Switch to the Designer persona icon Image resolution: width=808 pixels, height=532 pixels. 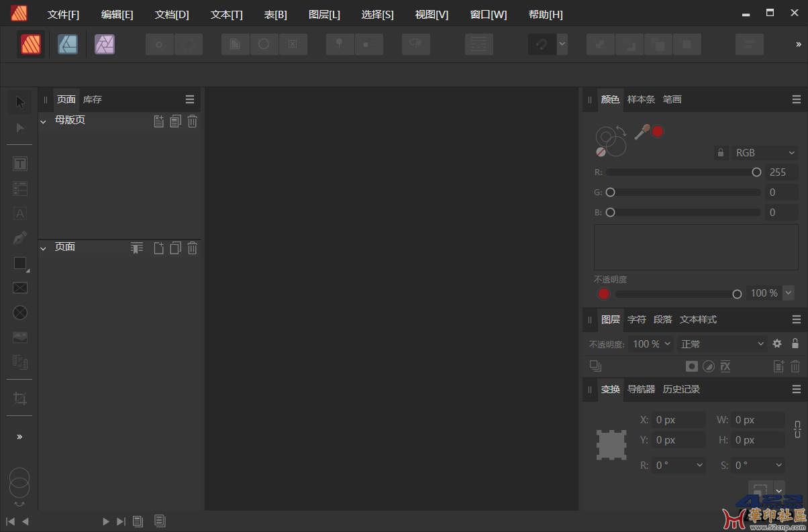click(x=68, y=44)
